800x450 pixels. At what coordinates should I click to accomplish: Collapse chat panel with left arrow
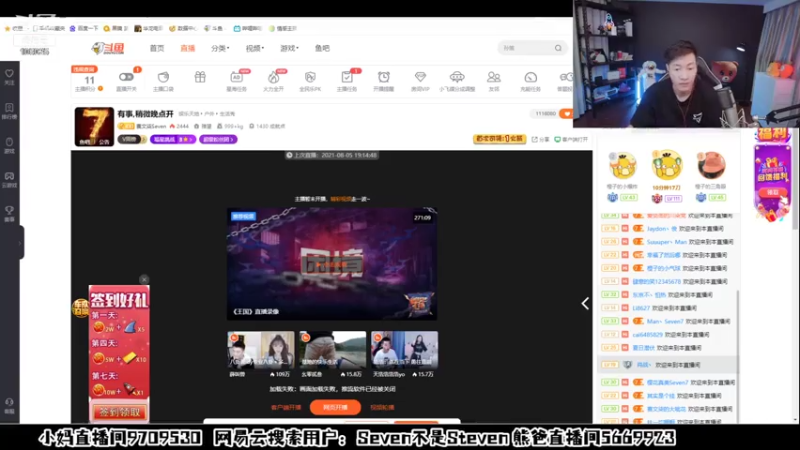pos(585,304)
